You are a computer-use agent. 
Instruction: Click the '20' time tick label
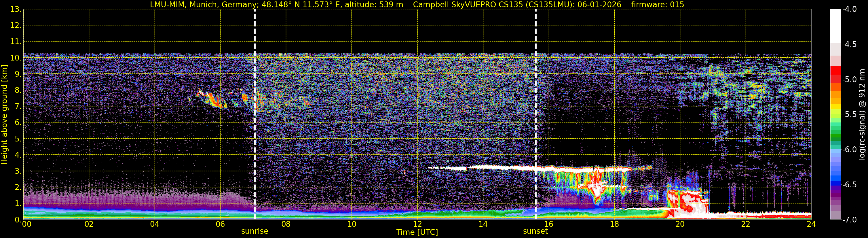(x=680, y=224)
